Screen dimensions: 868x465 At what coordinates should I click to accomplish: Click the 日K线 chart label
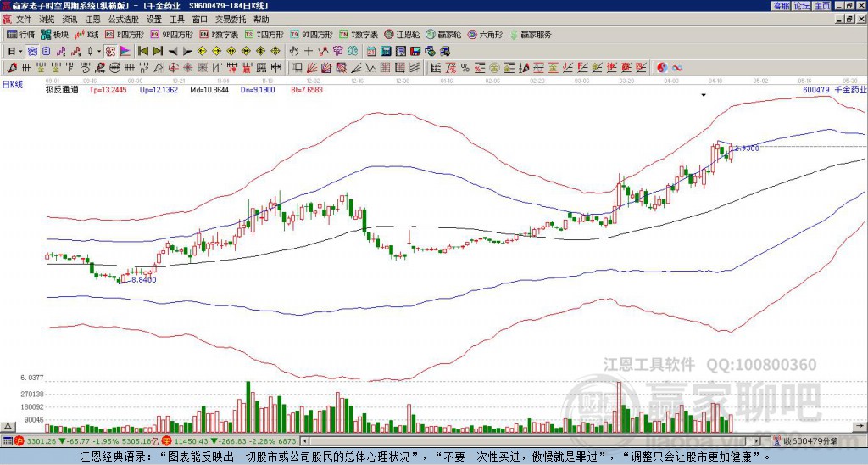coord(13,85)
